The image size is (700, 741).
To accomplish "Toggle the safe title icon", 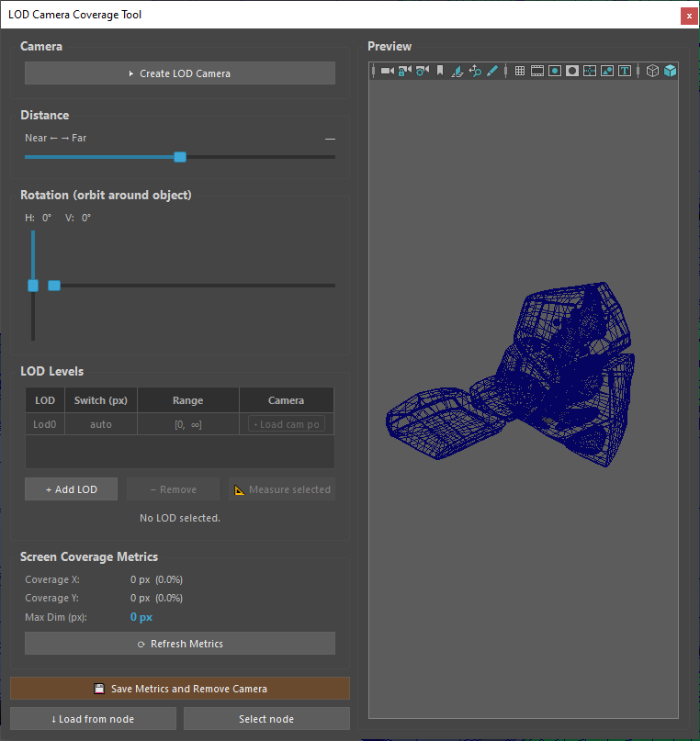I will tap(625, 71).
